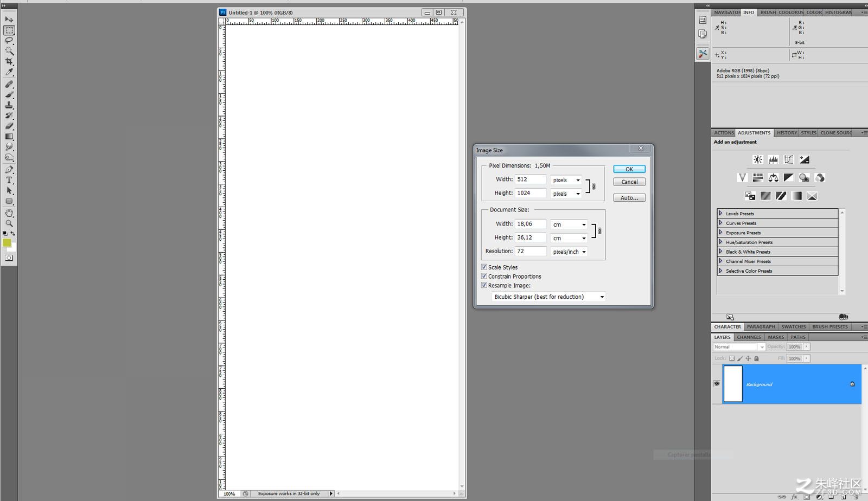Confirm Image Size with OK

(629, 169)
